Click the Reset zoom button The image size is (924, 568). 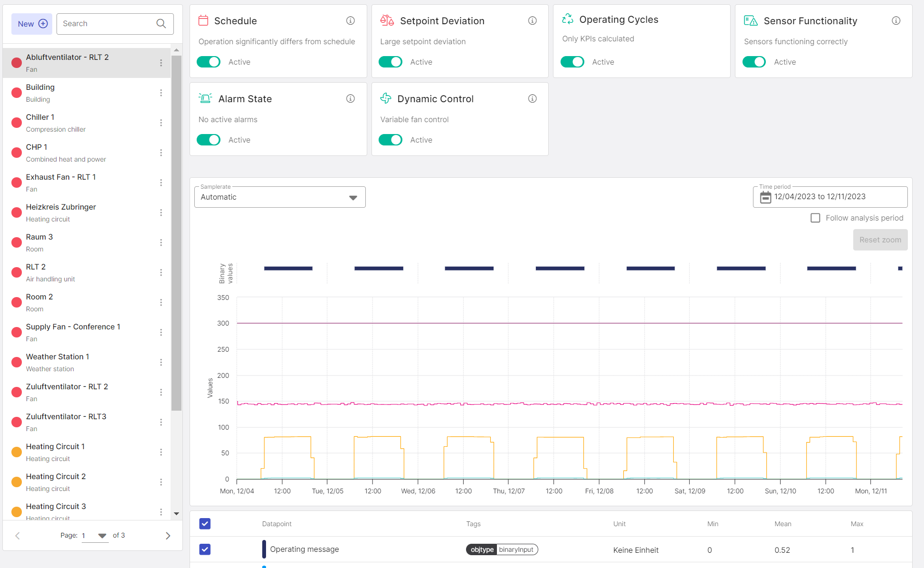[880, 239]
